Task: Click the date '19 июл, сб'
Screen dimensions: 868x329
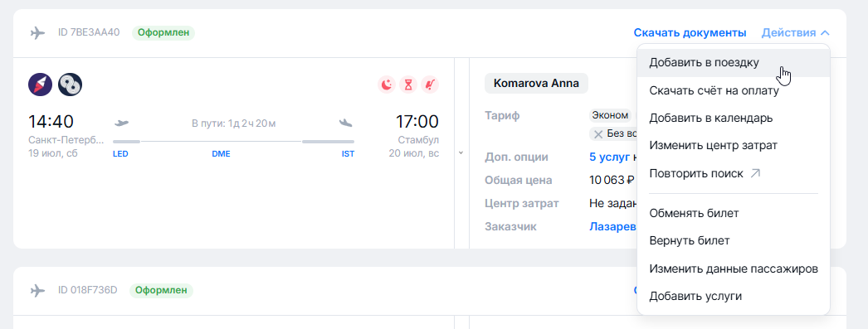Action: pos(53,153)
